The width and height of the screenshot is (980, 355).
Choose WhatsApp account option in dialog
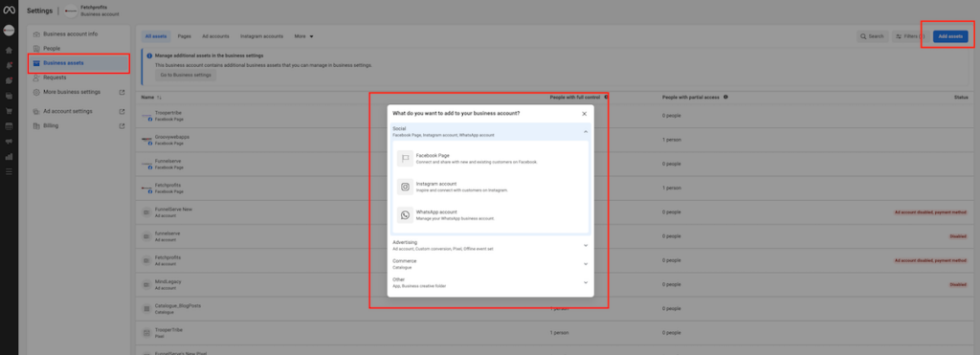[491, 215]
